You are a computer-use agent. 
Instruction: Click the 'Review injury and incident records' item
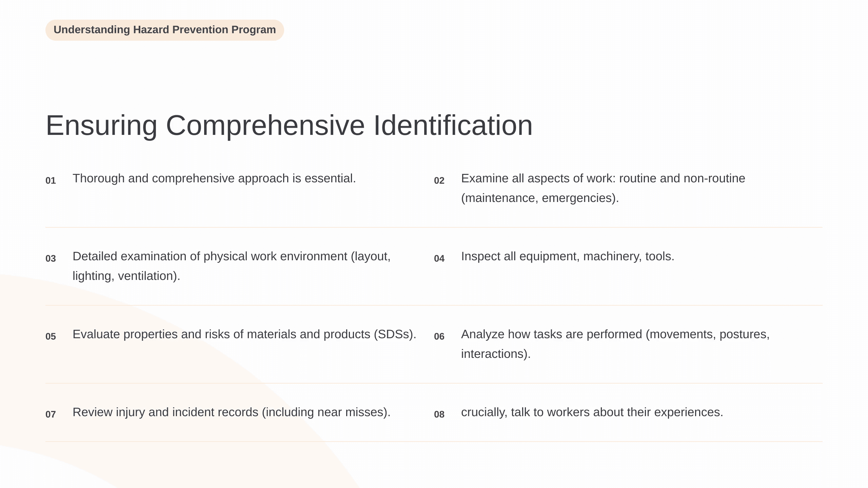(x=232, y=412)
